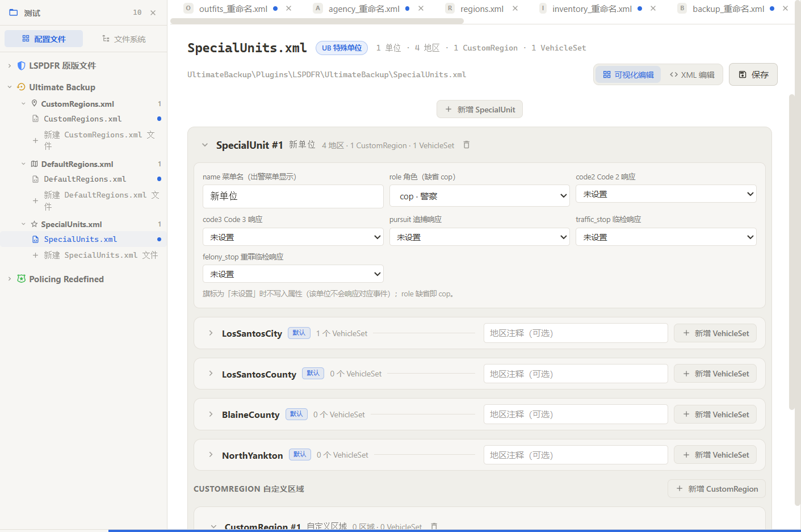
Task: Select the 配置文件 sidebar tab
Action: pos(44,39)
